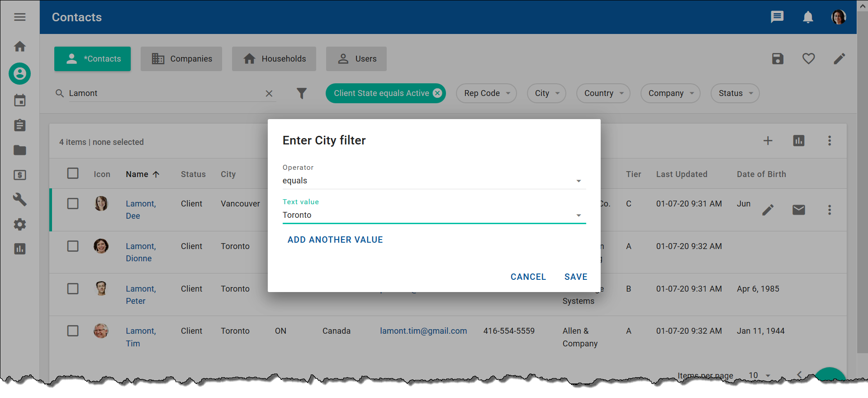This screenshot has height=398, width=868.
Task: Click the Date of Birth column header
Action: pyautogui.click(x=761, y=174)
